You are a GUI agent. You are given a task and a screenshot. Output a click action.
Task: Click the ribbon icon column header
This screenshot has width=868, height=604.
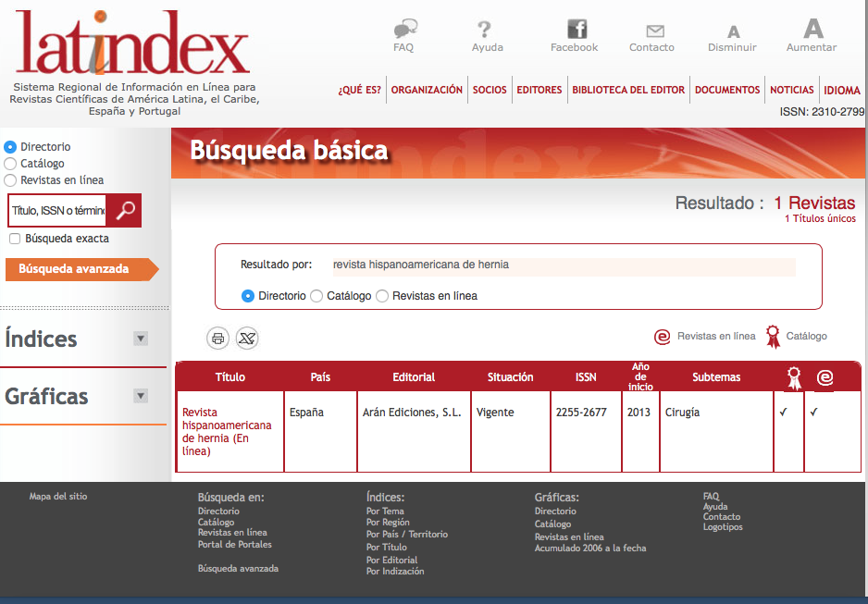(x=794, y=377)
